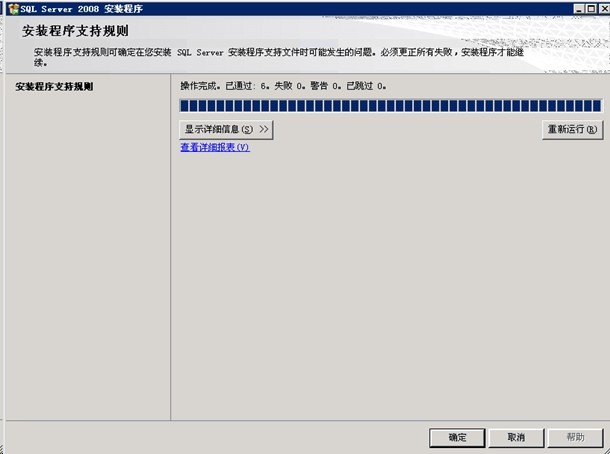This screenshot has height=454, width=610.
Task: Cancel setup with 取消 button
Action: (x=516, y=438)
